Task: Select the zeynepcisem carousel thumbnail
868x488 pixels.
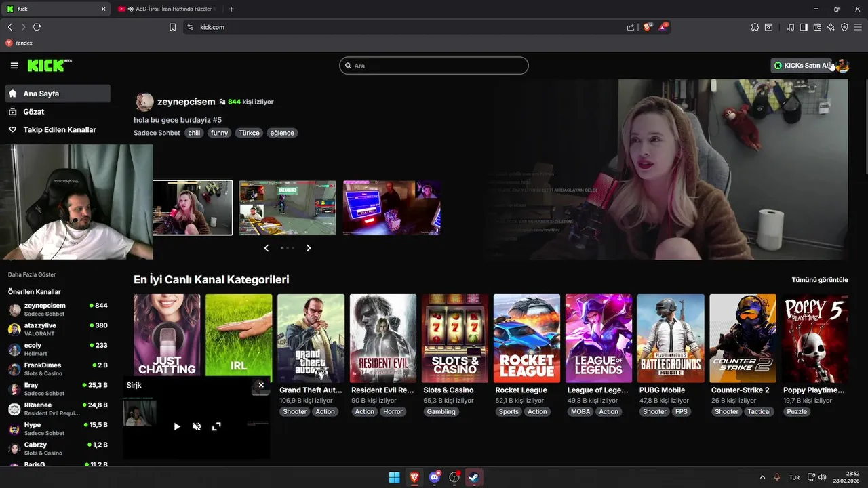Action: 193,207
